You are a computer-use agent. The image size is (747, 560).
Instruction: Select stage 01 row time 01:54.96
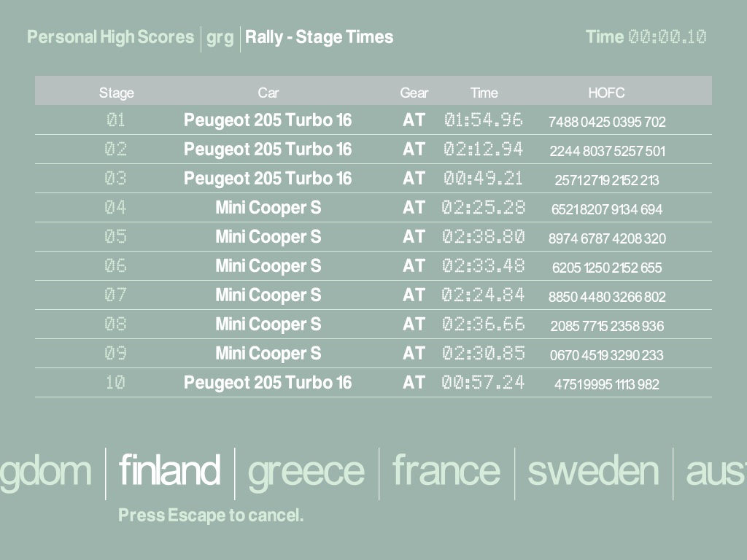click(x=483, y=120)
